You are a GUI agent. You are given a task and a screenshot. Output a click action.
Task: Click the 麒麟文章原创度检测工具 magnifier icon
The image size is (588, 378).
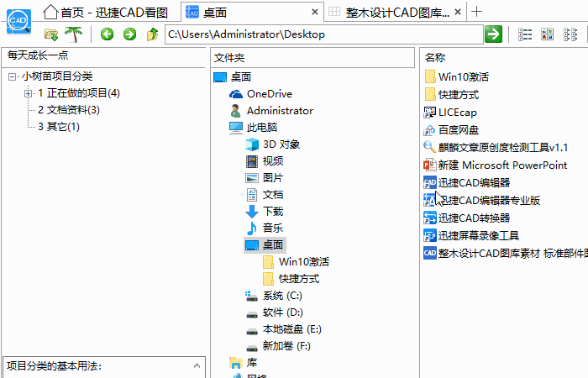[x=430, y=147]
